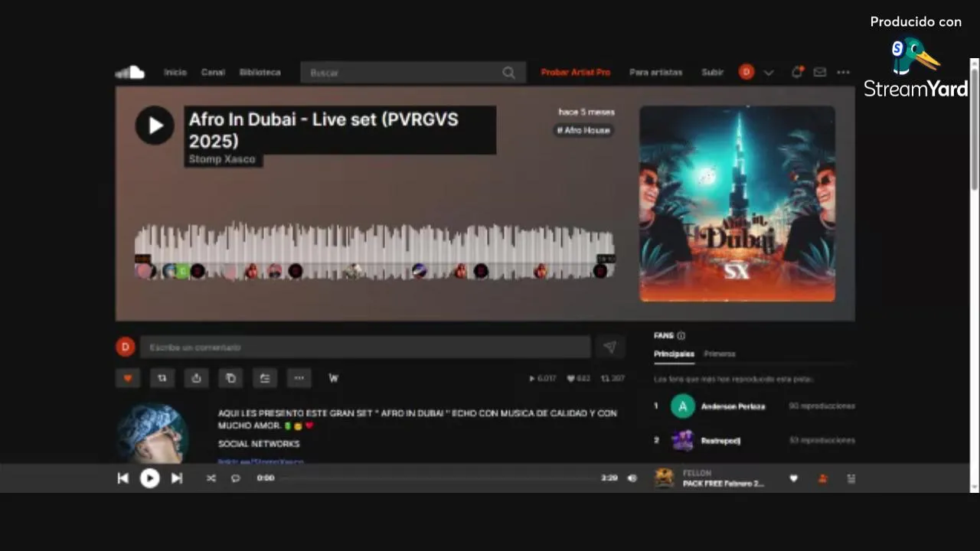Viewport: 980px width, 551px height.
Task: Open the current track's player thumbnail
Action: click(x=665, y=478)
